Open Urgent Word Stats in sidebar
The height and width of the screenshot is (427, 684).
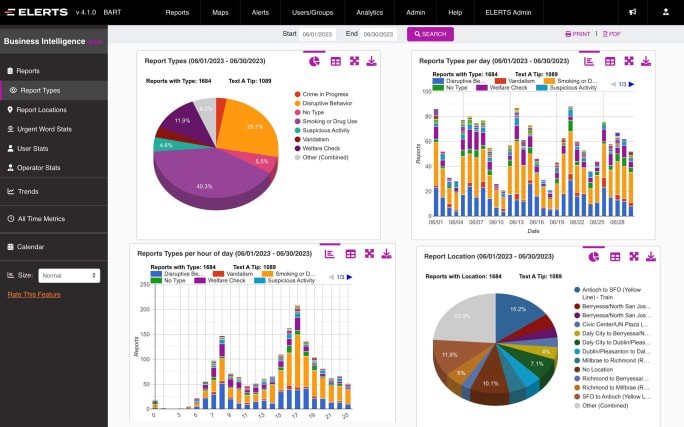(x=44, y=129)
